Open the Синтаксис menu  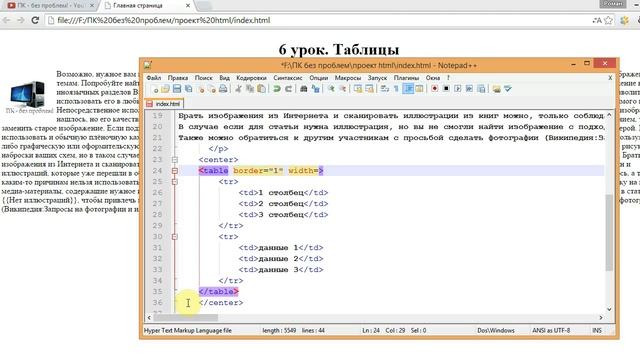point(288,78)
